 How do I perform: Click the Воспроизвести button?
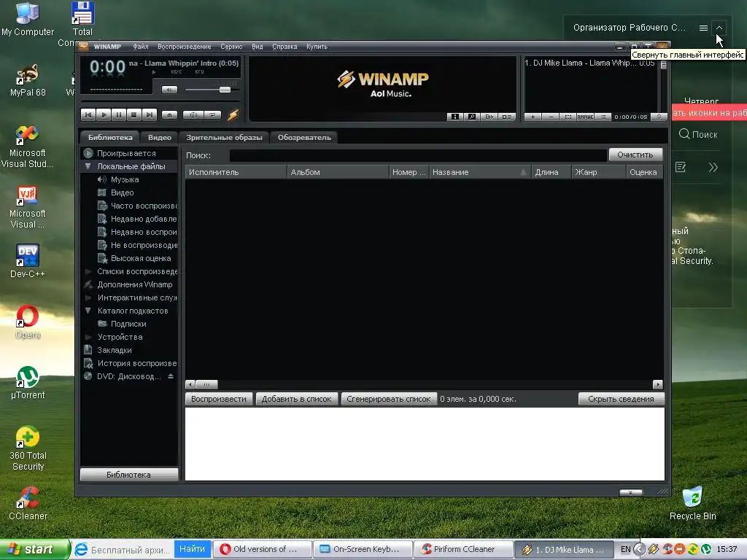219,399
